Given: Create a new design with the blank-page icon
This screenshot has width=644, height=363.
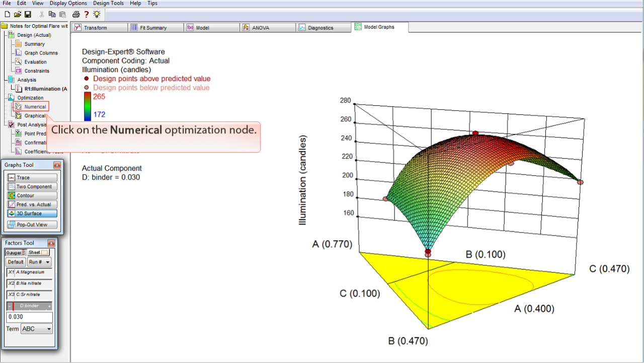Looking at the screenshot, I should (x=7, y=14).
